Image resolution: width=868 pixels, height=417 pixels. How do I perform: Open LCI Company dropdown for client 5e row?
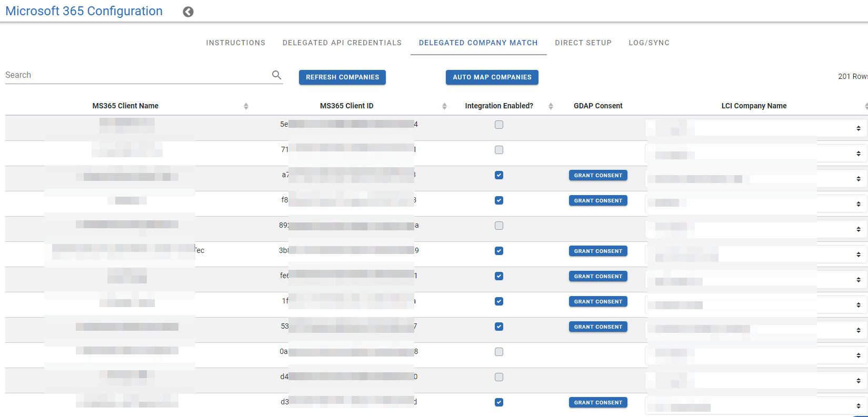756,128
